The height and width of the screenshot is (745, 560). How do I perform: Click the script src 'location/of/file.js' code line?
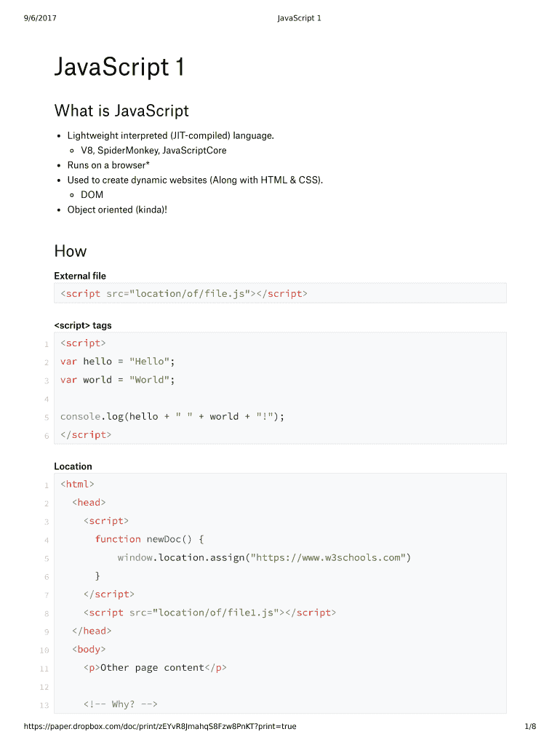pyautogui.click(x=184, y=293)
